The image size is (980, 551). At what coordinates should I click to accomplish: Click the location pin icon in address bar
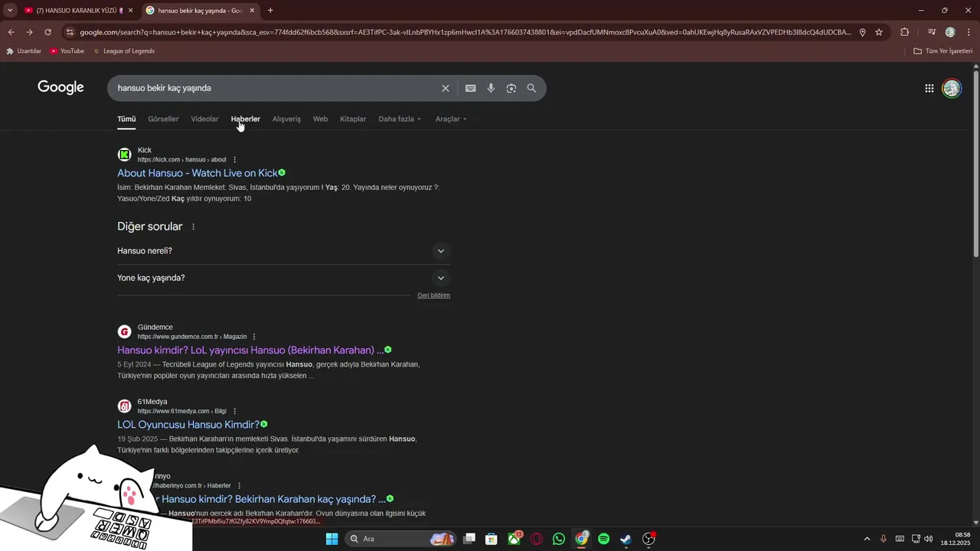(x=862, y=32)
